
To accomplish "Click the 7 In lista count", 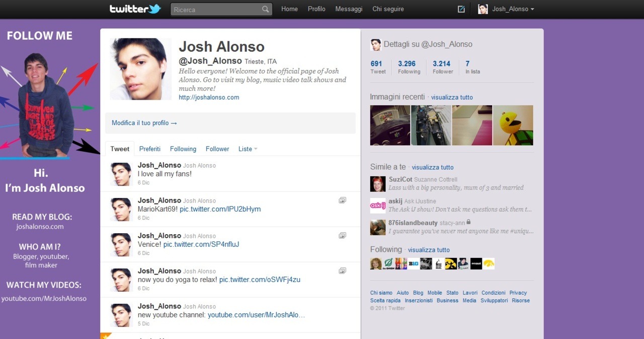I will click(x=472, y=67).
